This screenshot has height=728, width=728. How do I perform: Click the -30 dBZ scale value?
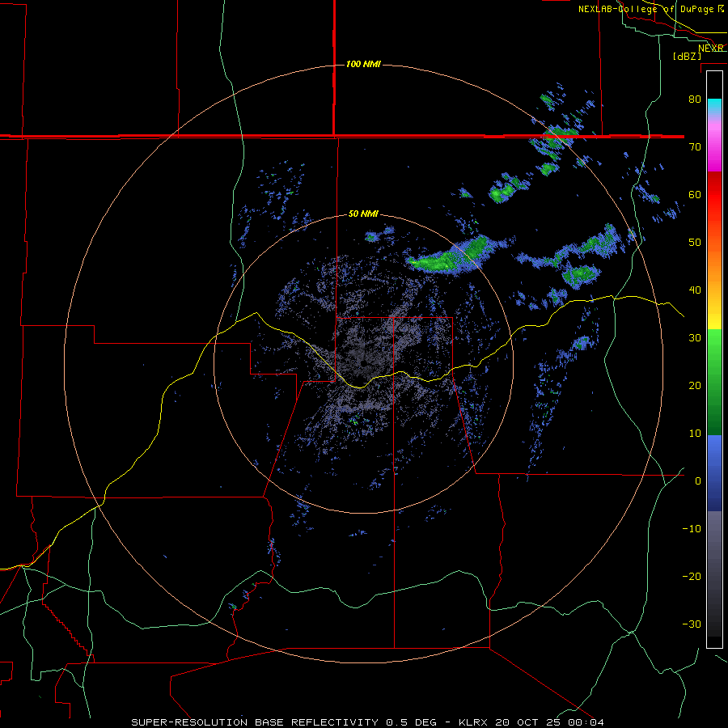[692, 624]
